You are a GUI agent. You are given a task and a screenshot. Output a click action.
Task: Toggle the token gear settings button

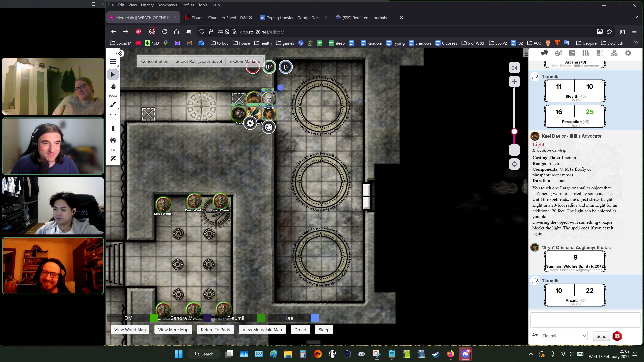pyautogui.click(x=250, y=123)
